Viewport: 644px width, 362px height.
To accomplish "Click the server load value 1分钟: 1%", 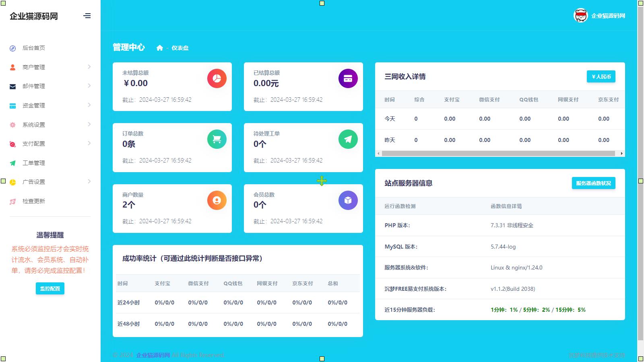I will pos(504,310).
